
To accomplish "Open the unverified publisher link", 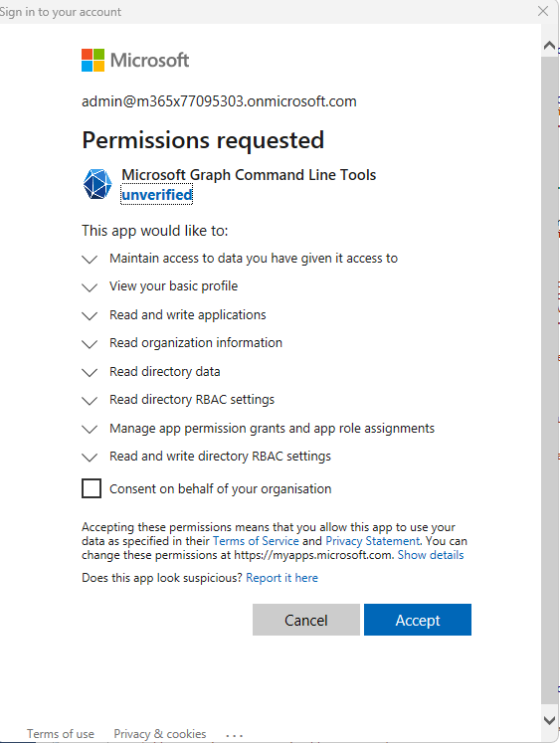I will click(157, 195).
